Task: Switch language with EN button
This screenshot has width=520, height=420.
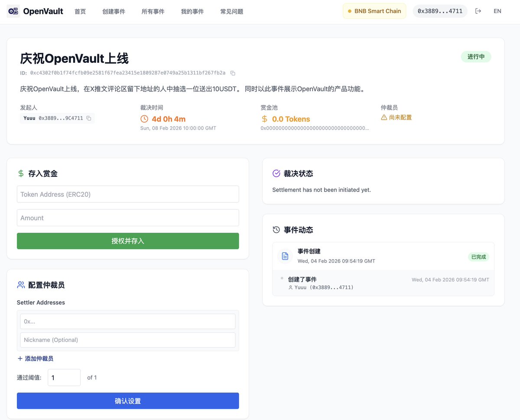Action: tap(497, 11)
